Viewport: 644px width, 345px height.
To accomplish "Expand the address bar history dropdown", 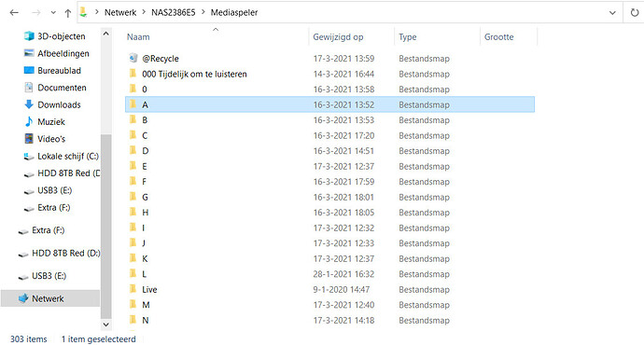I will point(612,13).
